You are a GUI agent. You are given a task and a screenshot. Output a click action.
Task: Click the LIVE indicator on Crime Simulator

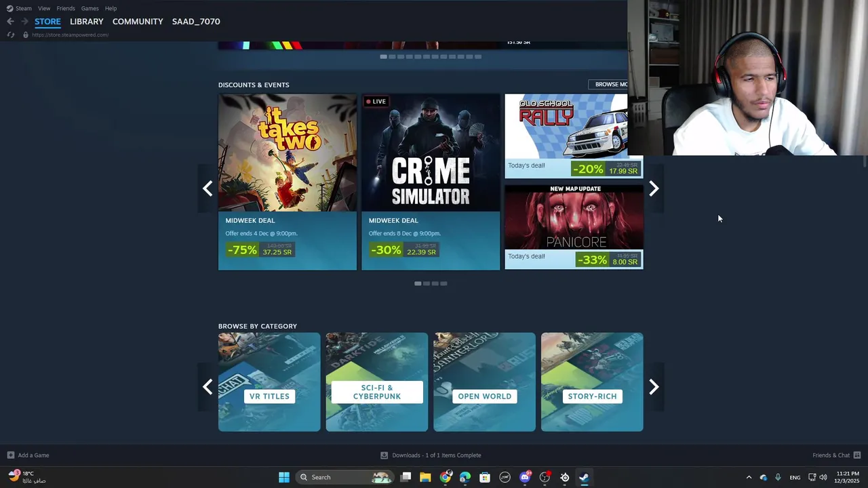coord(376,102)
